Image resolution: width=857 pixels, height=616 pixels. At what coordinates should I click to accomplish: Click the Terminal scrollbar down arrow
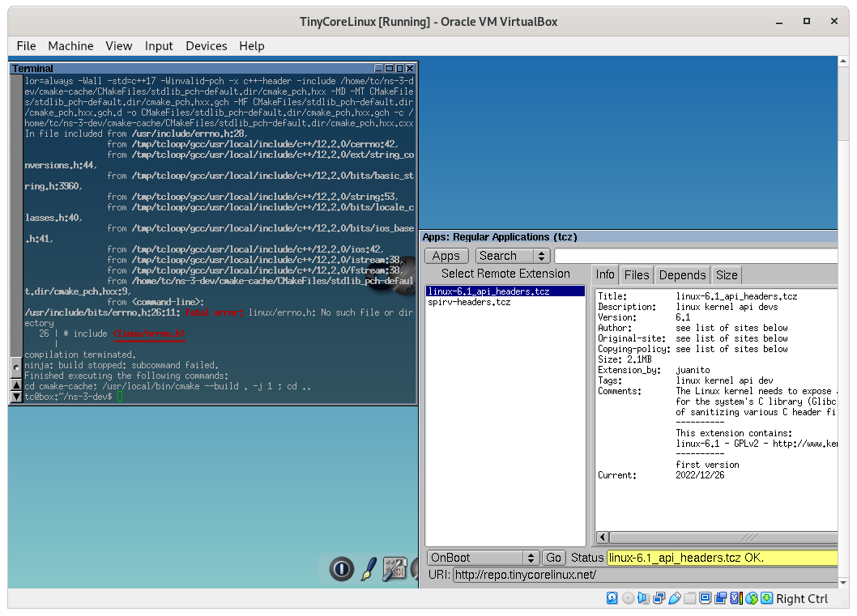click(16, 397)
